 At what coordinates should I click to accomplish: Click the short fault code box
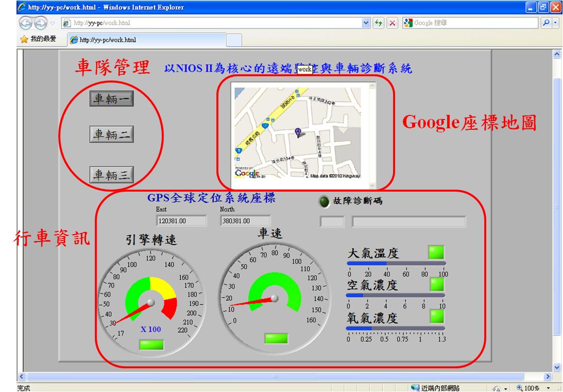coord(332,222)
